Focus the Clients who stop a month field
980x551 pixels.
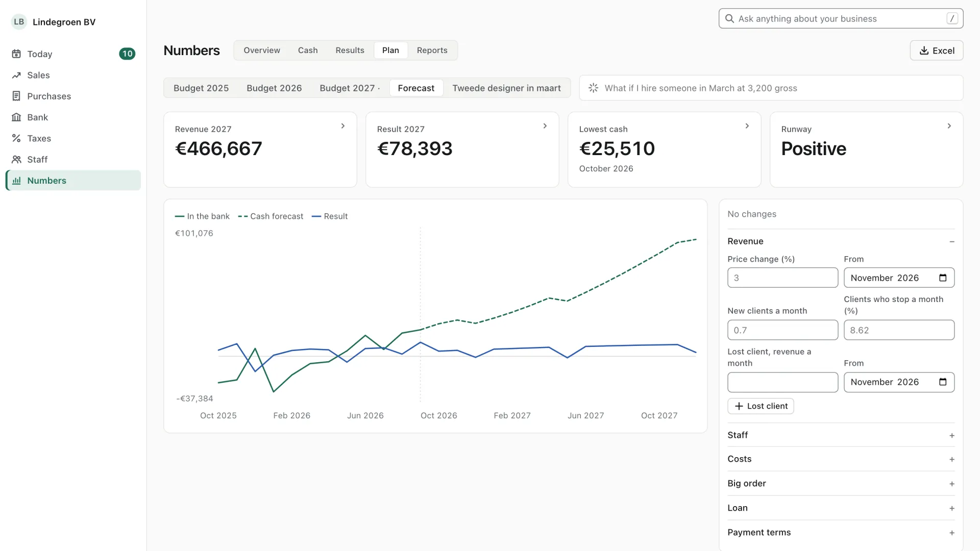(899, 330)
